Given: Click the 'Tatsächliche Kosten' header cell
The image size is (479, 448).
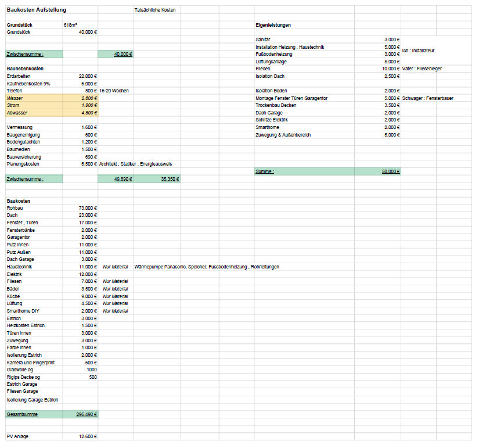Looking at the screenshot, I should point(154,10).
